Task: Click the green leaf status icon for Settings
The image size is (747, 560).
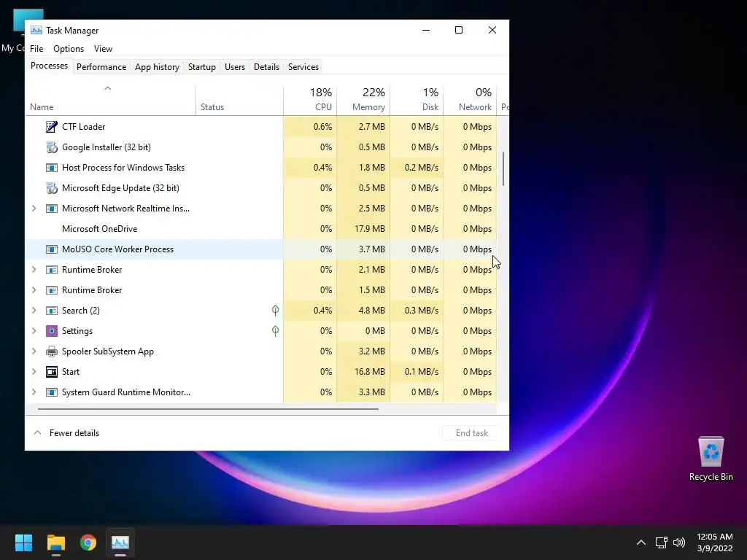Action: (x=275, y=331)
